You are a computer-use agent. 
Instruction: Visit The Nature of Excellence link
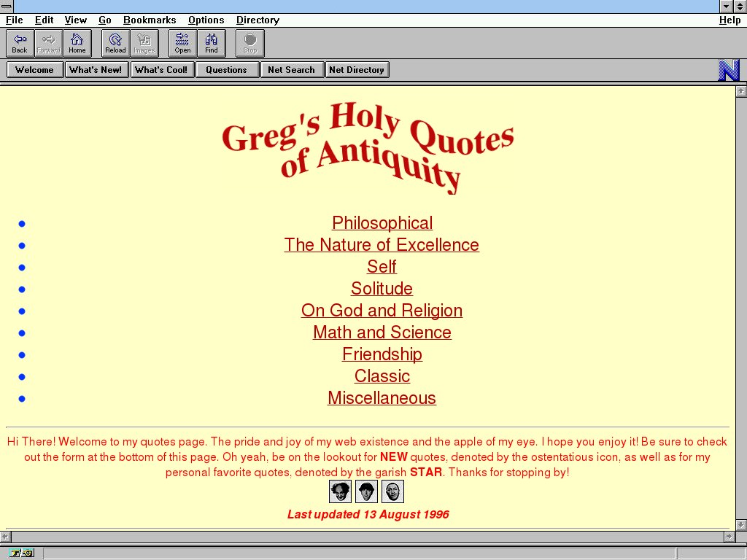click(382, 245)
